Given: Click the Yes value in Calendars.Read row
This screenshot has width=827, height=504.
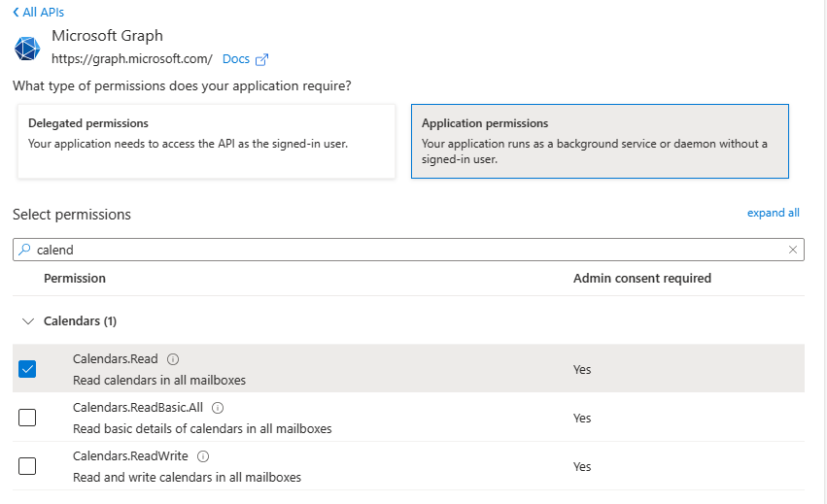Looking at the screenshot, I should pos(582,370).
